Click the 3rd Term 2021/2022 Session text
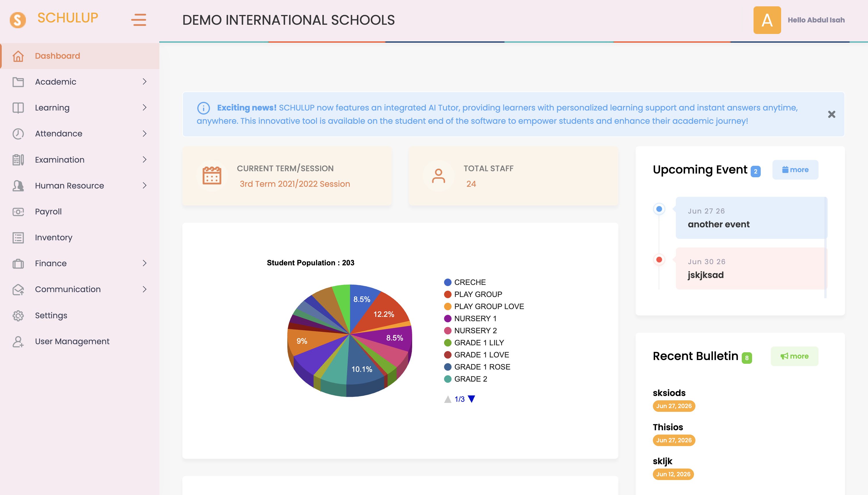The height and width of the screenshot is (495, 868). click(295, 184)
